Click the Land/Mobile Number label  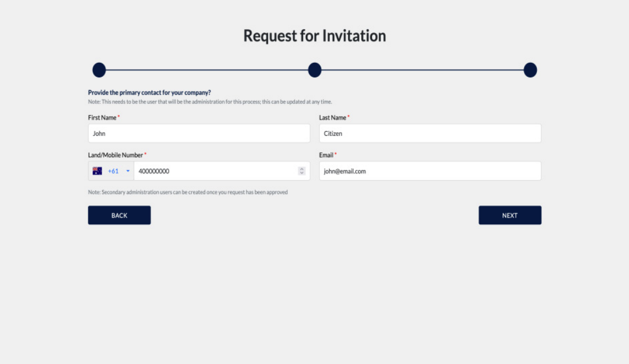pos(116,155)
